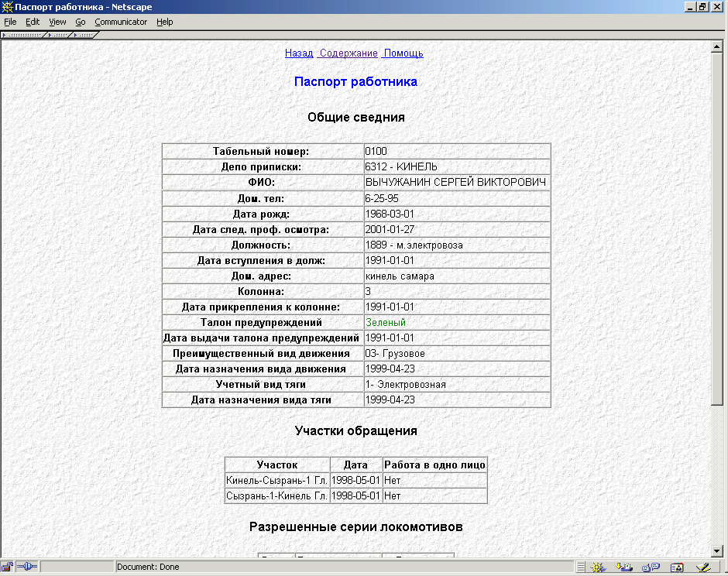This screenshot has width=728, height=576.
Task: Click address value кинель самара
Action: (x=400, y=276)
